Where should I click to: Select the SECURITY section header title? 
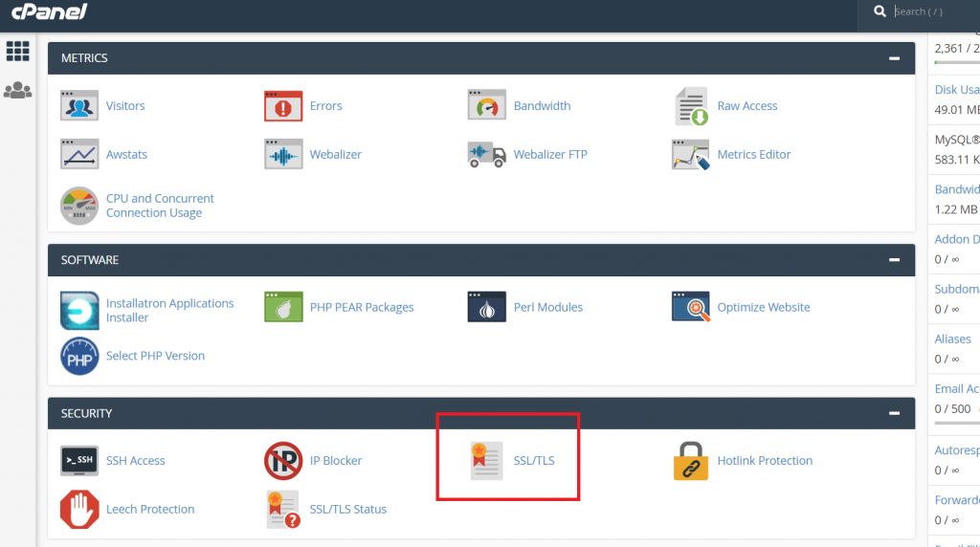point(86,413)
